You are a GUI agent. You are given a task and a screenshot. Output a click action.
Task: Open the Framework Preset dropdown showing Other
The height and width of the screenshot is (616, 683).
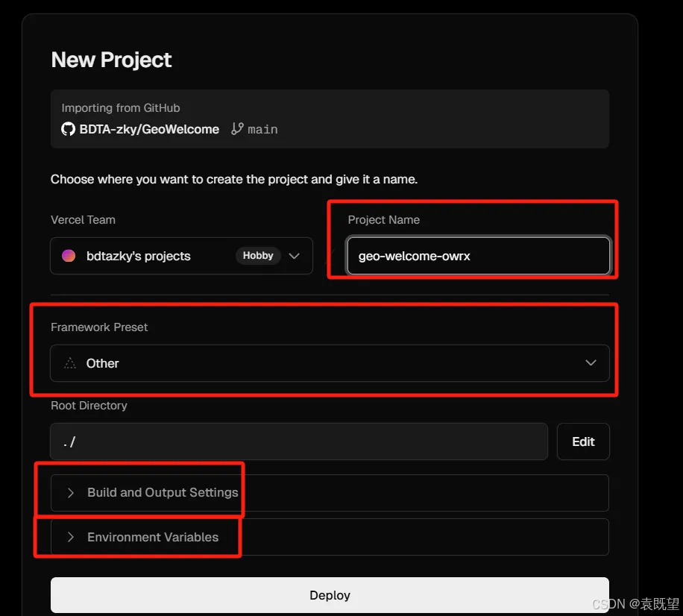click(330, 363)
